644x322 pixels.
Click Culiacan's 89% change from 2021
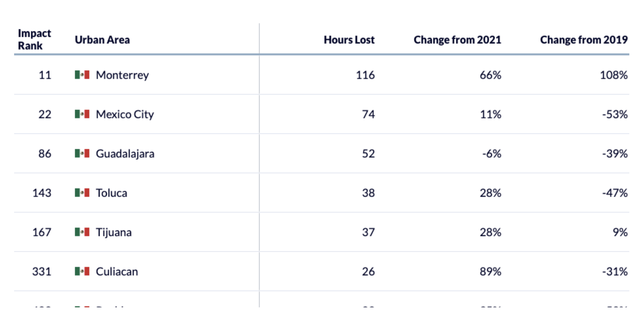click(490, 272)
